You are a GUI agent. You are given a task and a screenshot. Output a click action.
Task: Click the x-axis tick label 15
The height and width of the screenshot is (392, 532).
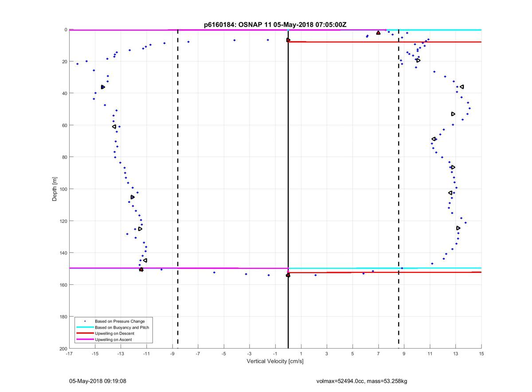pyautogui.click(x=481, y=354)
